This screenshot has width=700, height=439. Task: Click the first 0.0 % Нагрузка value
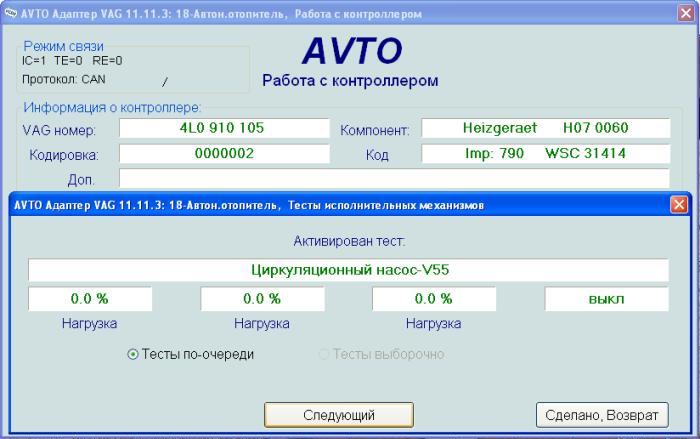pyautogui.click(x=90, y=299)
